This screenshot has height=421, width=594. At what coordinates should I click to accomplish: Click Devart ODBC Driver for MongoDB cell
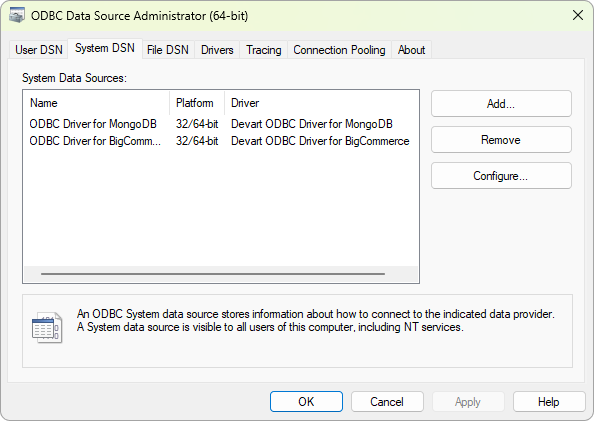pos(312,124)
